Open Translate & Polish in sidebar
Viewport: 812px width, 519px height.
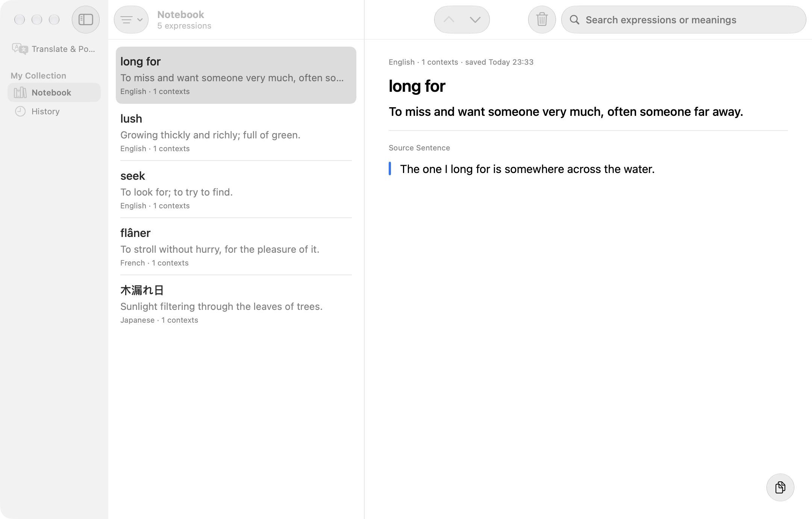54,49
